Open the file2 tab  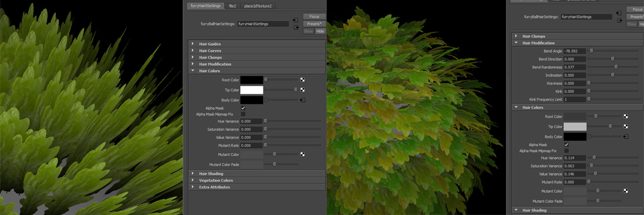tap(232, 6)
